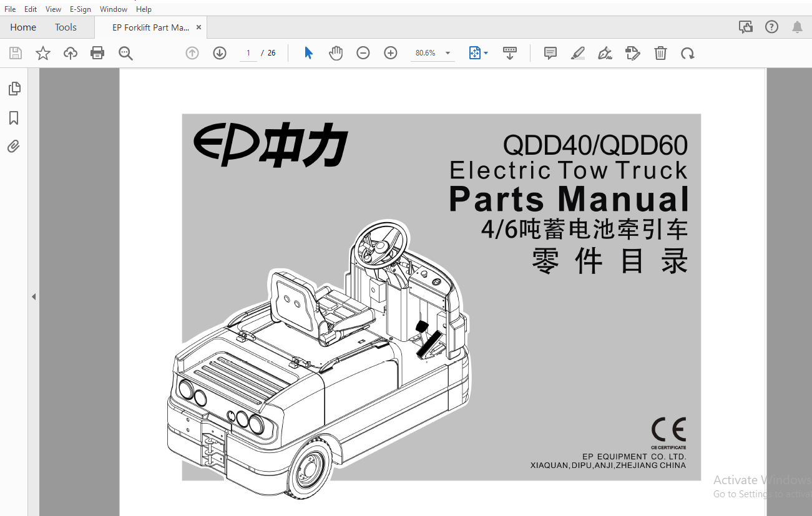The height and width of the screenshot is (516, 812).
Task: Go to the next page with the down arrow
Action: [220, 53]
